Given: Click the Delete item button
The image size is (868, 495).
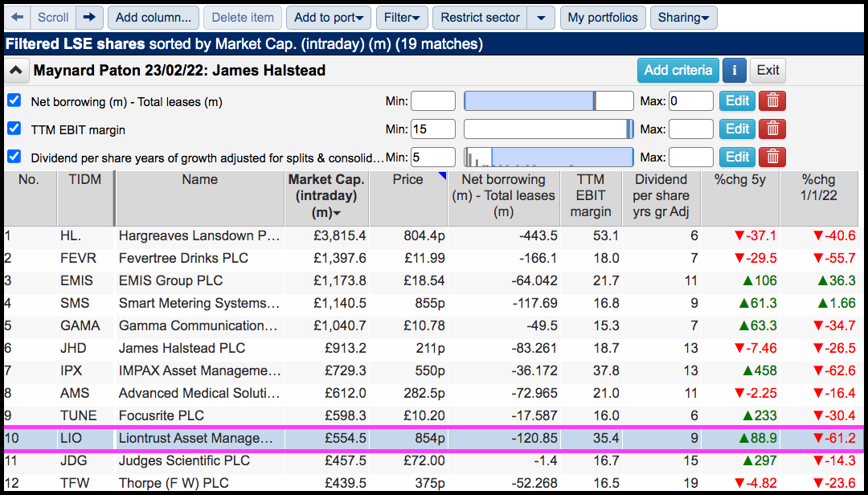Looking at the screenshot, I should (243, 18).
